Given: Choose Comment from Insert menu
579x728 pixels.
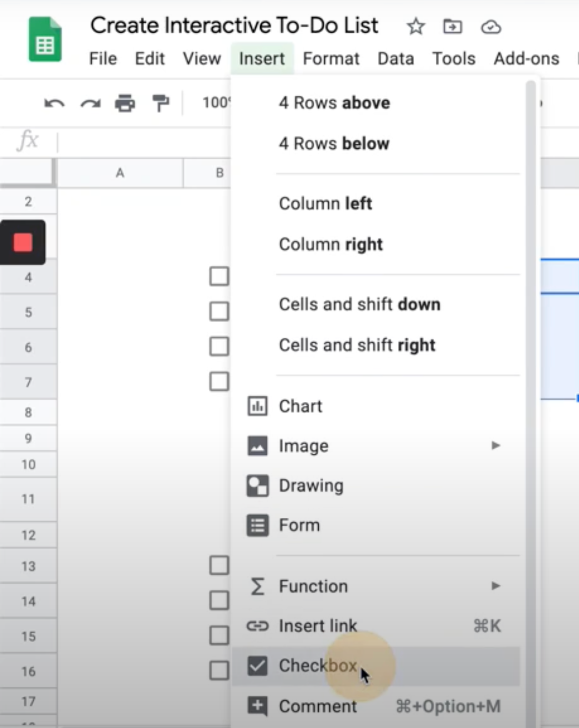Looking at the screenshot, I should click(376, 706).
